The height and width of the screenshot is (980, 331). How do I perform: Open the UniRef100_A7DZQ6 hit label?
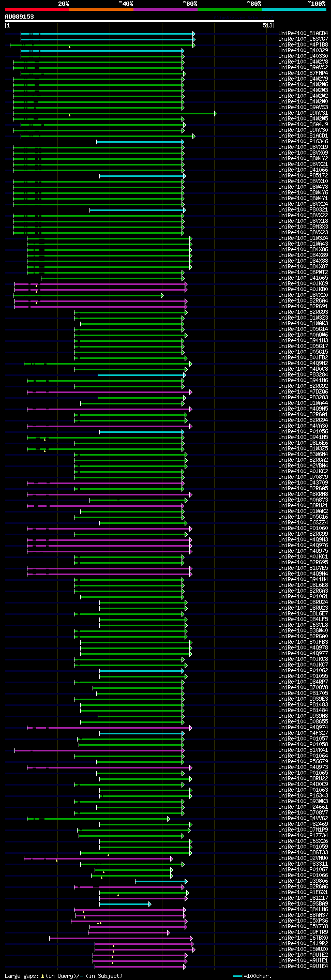click(x=303, y=392)
